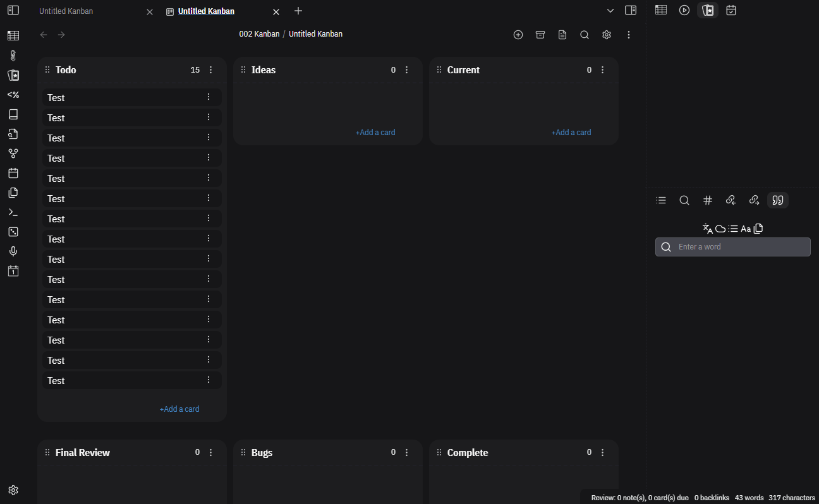This screenshot has height=504, width=819.
Task: Select the outgoing links pane icon
Action: pos(754,200)
